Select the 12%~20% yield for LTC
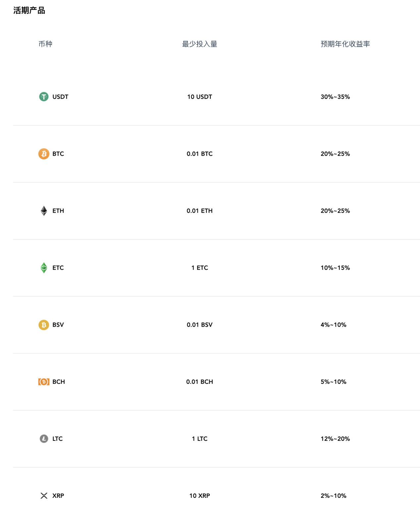This screenshot has height=520, width=420. [335, 439]
